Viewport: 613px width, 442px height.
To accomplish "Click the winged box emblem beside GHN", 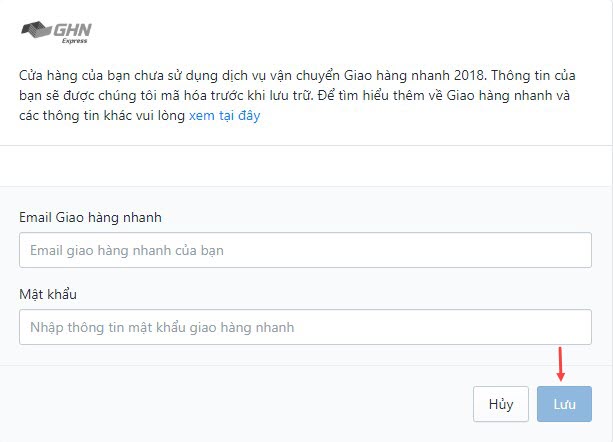I will pos(36,30).
